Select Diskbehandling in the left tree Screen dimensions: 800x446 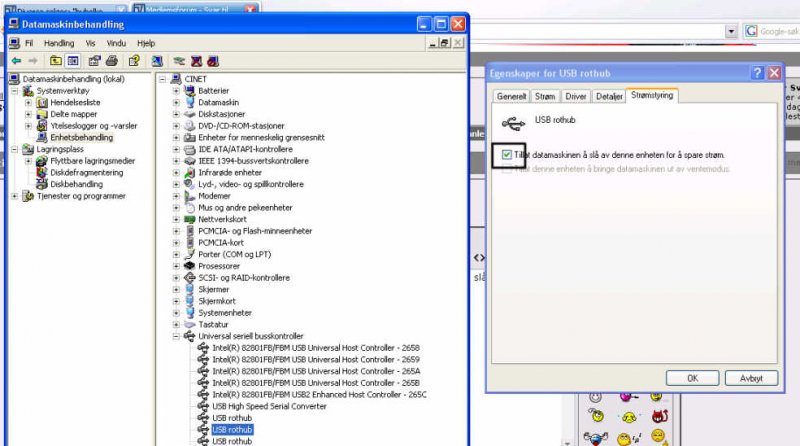click(x=77, y=184)
